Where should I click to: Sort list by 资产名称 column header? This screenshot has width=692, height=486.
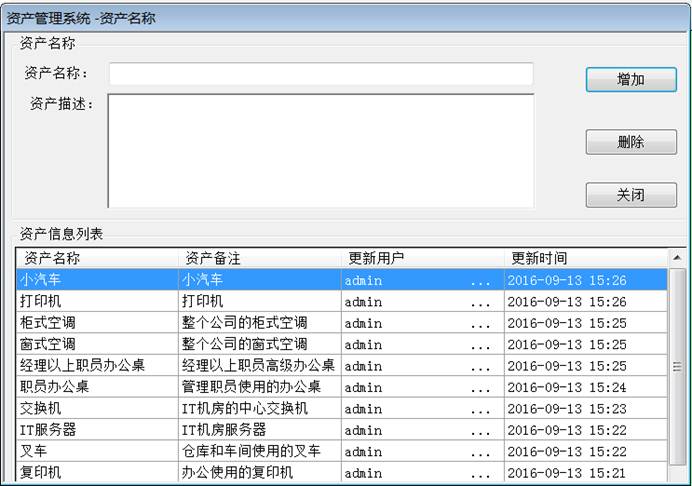pos(97,258)
